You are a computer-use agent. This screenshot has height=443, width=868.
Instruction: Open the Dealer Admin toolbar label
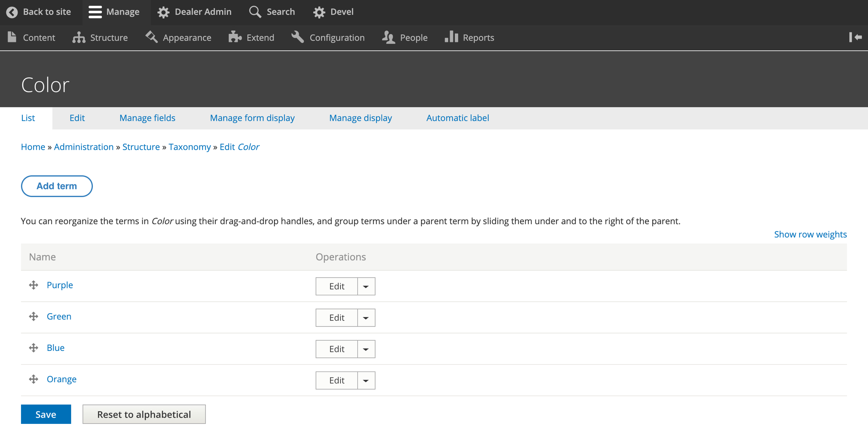(203, 12)
